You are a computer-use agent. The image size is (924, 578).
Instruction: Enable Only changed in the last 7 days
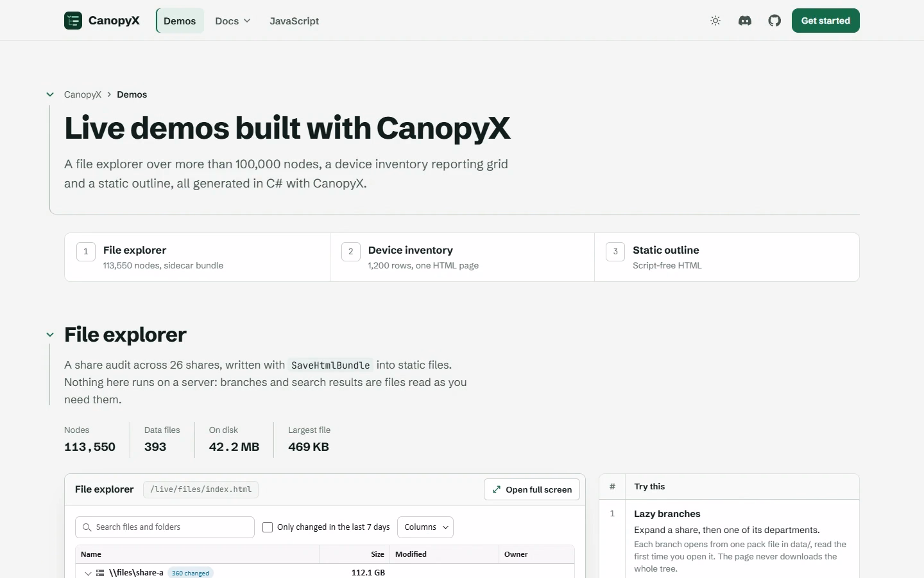(x=268, y=527)
